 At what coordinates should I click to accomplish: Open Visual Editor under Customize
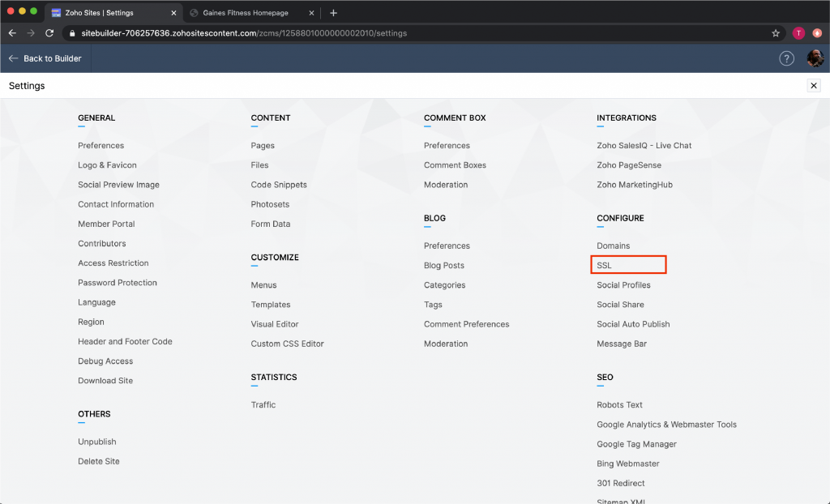point(275,324)
